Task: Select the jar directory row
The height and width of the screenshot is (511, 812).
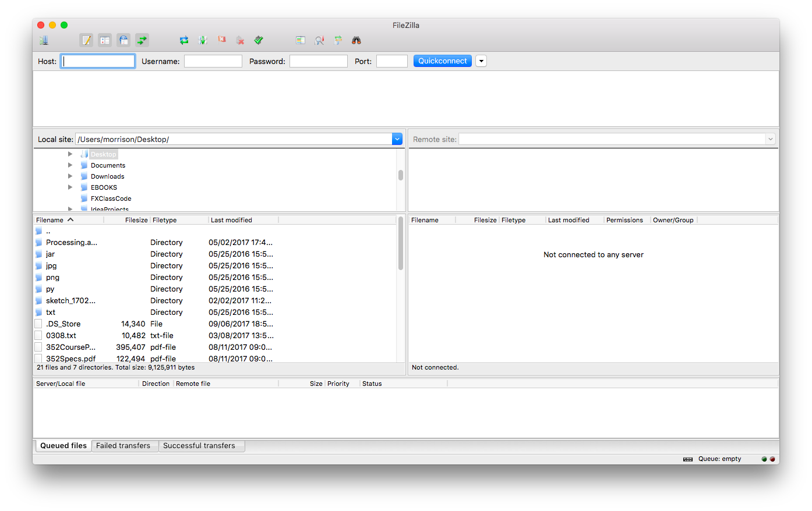Action: pyautogui.click(x=216, y=254)
